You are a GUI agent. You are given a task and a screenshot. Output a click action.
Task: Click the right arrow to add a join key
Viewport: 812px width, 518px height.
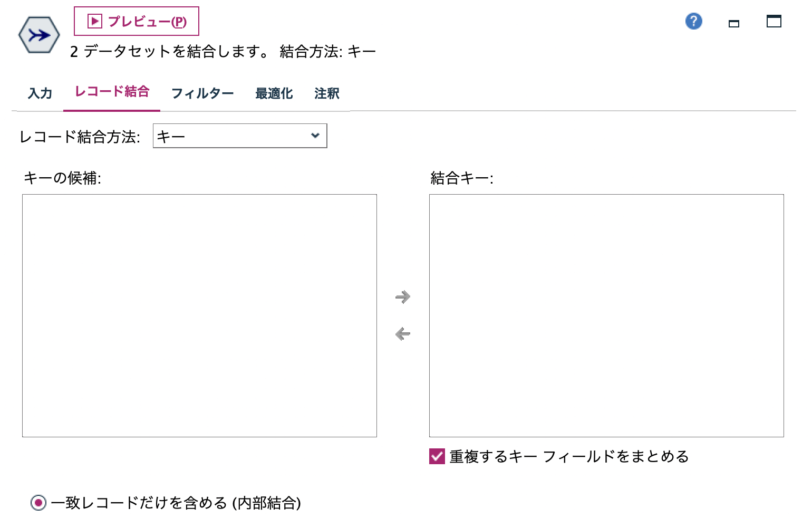pos(402,296)
